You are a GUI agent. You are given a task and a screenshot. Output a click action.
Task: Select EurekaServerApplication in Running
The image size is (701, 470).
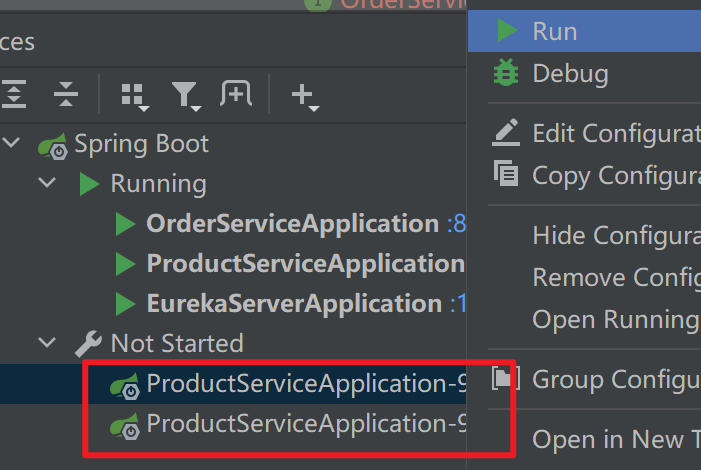tap(294, 304)
